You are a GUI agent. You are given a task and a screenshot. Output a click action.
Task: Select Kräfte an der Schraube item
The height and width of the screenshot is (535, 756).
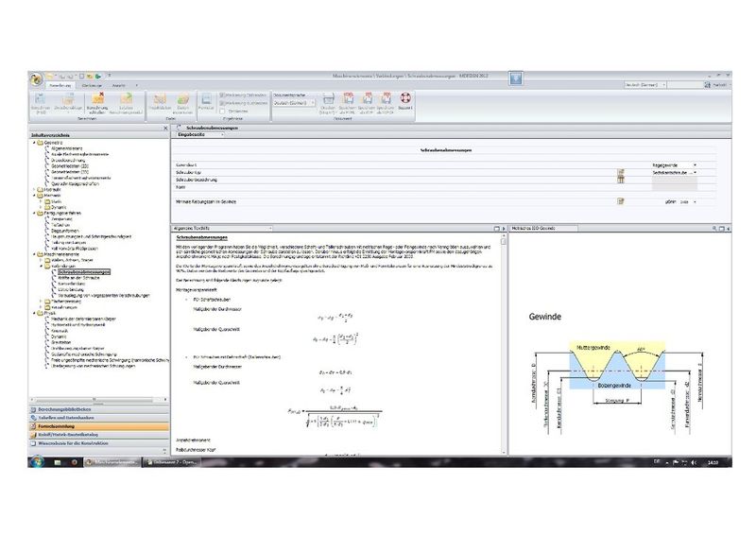(78, 278)
